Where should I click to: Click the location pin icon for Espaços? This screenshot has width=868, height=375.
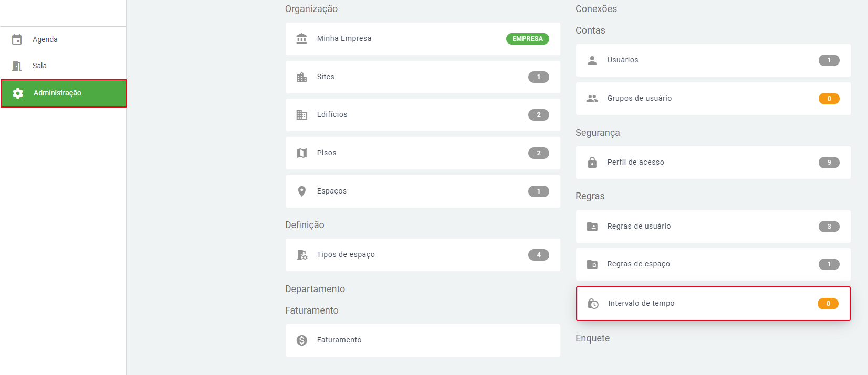pyautogui.click(x=301, y=191)
